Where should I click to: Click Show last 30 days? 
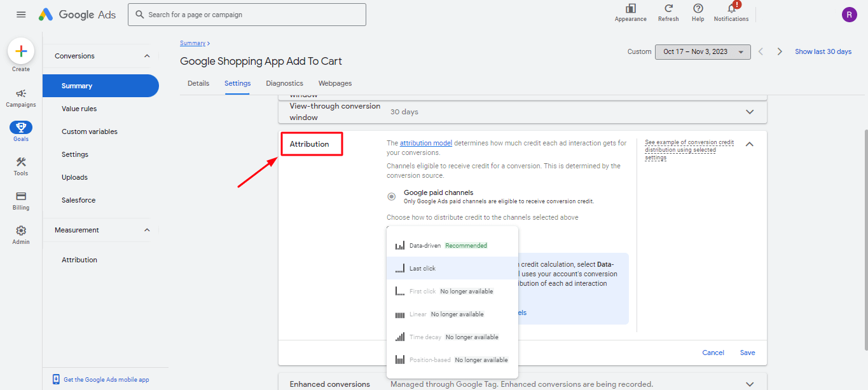point(823,51)
